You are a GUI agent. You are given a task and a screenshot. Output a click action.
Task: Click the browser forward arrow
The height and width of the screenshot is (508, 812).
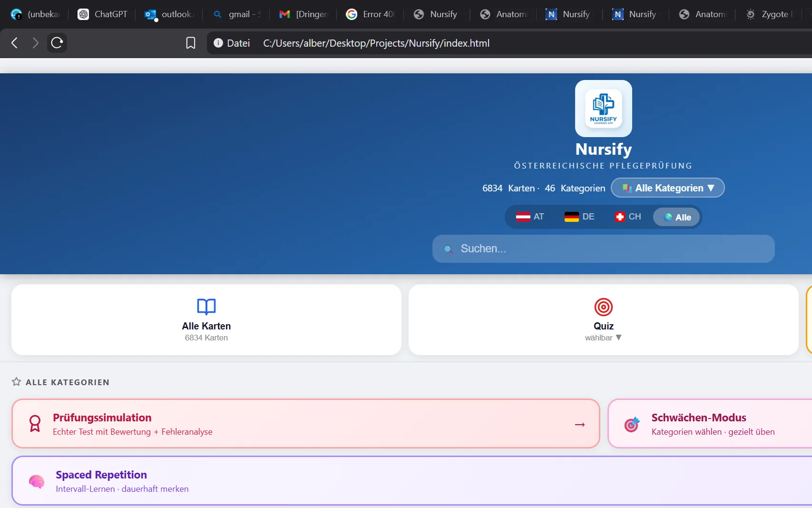[x=35, y=43]
